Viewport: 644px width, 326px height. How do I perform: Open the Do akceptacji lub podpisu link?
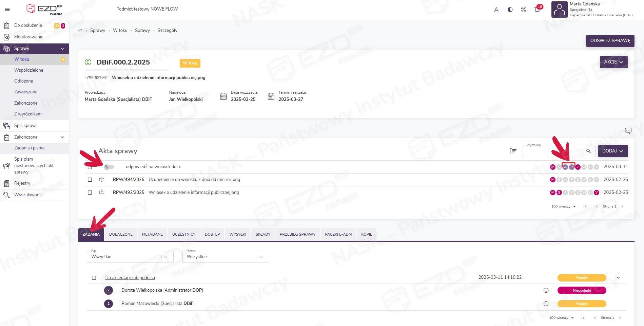(130, 278)
